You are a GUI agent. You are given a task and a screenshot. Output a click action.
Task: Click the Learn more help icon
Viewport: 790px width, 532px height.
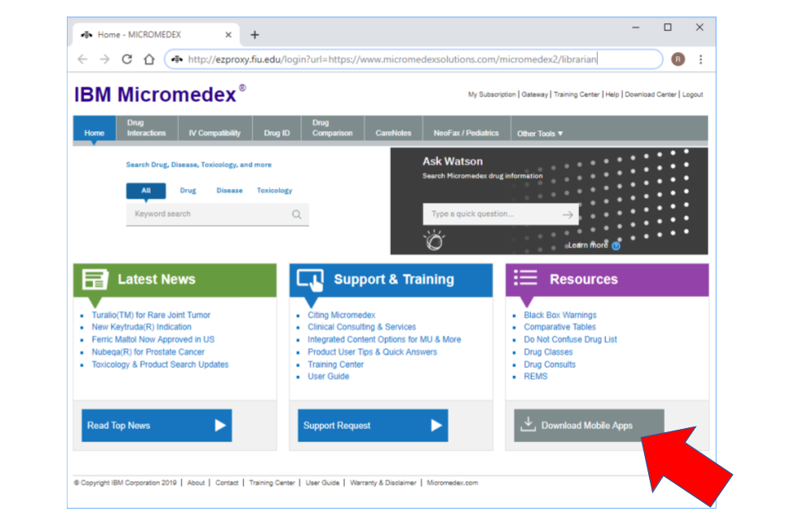pos(616,246)
